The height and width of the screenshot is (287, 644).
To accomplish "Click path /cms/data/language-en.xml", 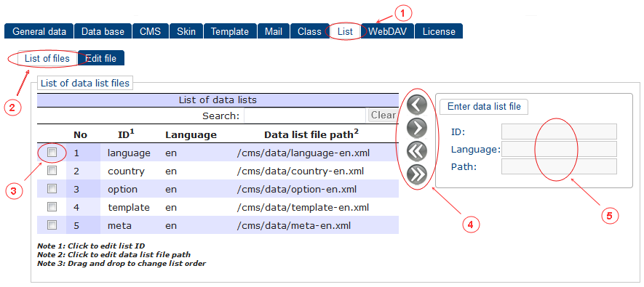I will tap(303, 153).
